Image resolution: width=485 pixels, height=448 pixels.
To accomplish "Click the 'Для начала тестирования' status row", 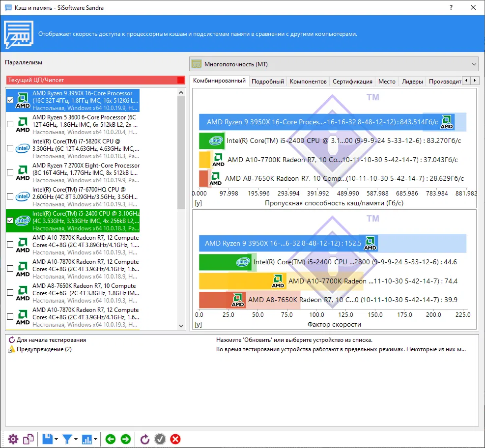I will tap(242, 340).
